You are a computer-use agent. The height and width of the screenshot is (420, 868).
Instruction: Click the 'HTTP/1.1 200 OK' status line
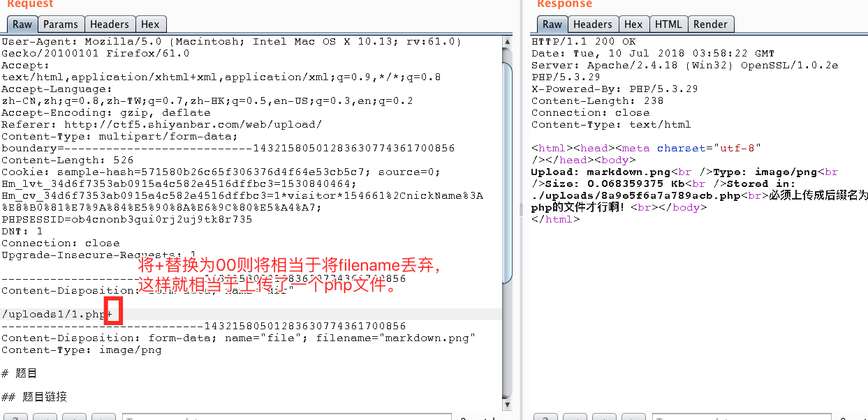(x=584, y=42)
